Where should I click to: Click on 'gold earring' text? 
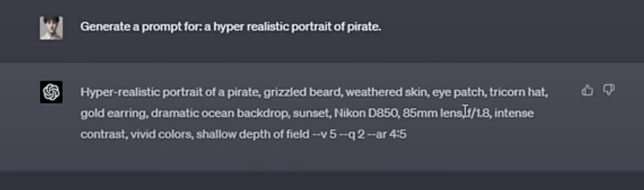point(113,113)
